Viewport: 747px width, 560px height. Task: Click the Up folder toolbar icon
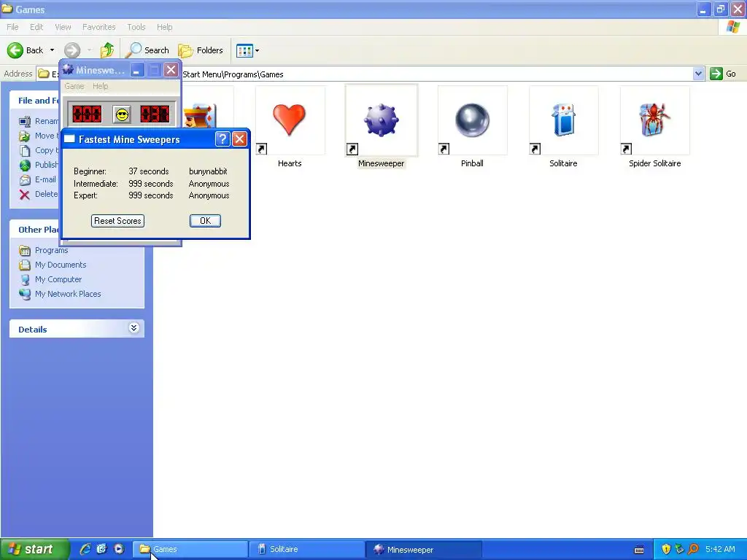point(107,50)
